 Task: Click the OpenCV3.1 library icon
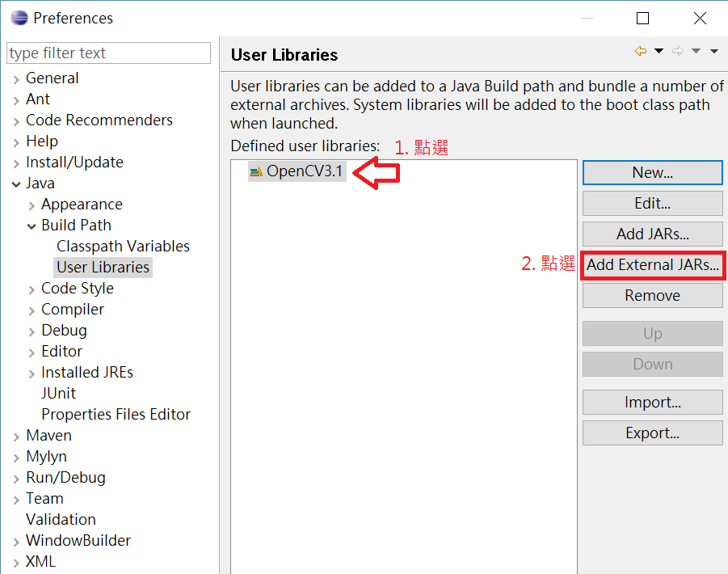click(x=256, y=172)
